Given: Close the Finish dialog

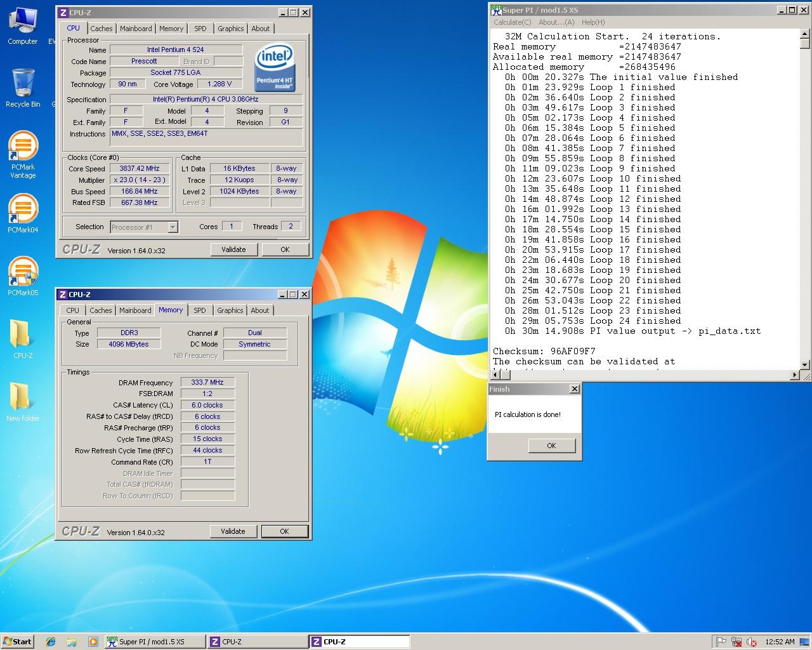Looking at the screenshot, I should 574,389.
